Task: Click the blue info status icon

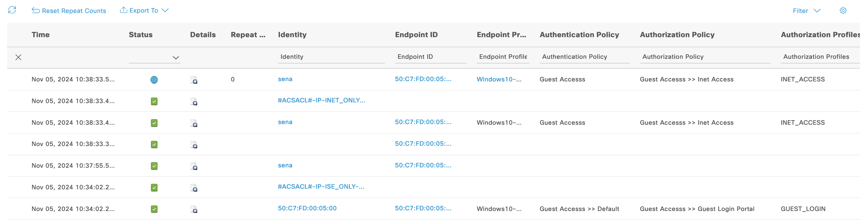Action: 154,80
